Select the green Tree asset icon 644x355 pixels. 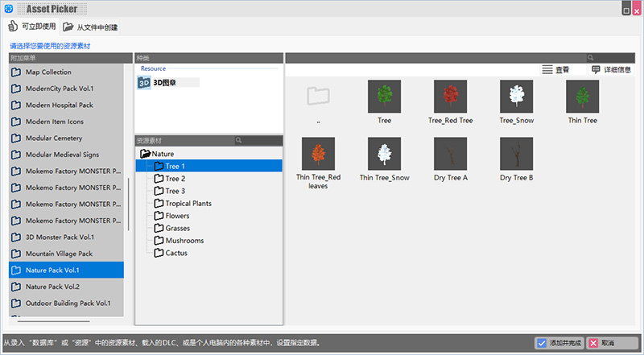point(384,96)
